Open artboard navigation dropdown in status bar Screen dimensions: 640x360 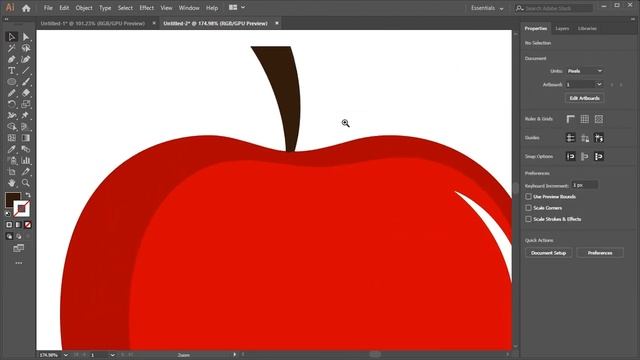coord(112,355)
